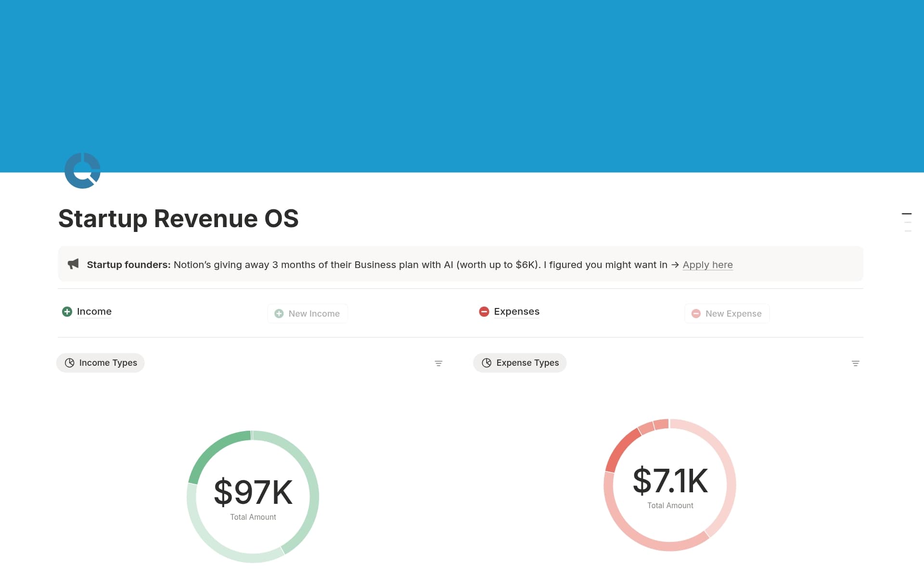The width and height of the screenshot is (924, 577).
Task: Toggle the Expense Types chart view
Action: [x=520, y=362]
